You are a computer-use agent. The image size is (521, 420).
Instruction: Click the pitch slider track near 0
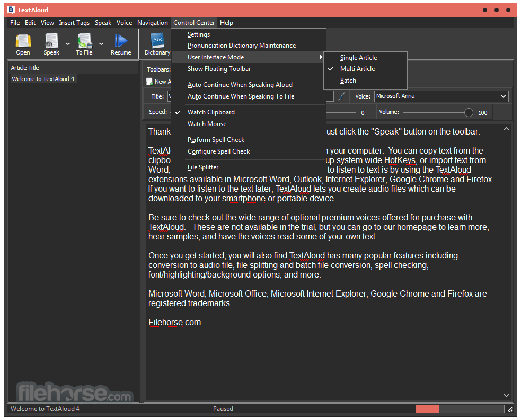pyautogui.click(x=342, y=113)
